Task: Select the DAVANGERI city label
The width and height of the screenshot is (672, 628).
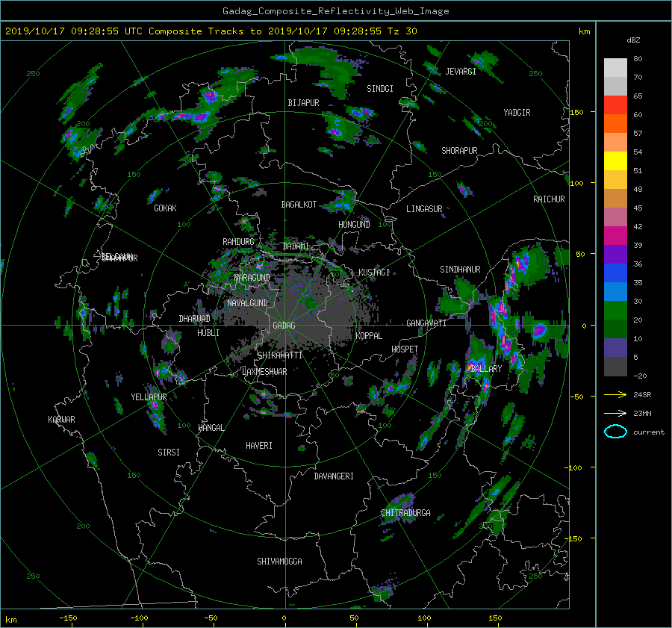Action: click(334, 476)
